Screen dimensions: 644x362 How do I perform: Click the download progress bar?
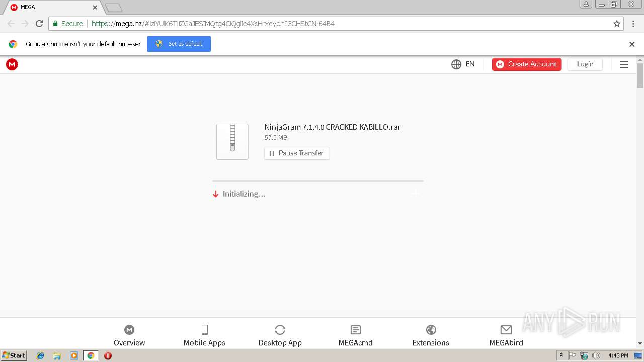click(x=318, y=181)
